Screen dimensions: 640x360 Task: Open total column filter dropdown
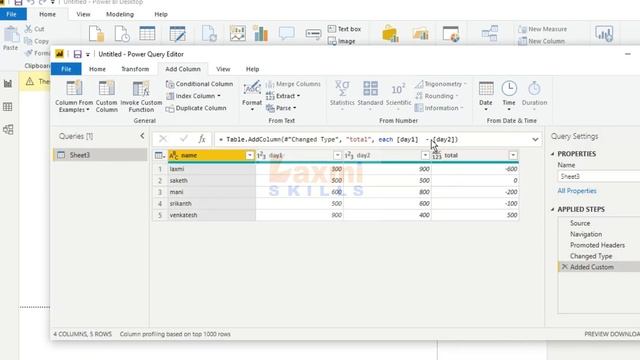click(x=513, y=156)
